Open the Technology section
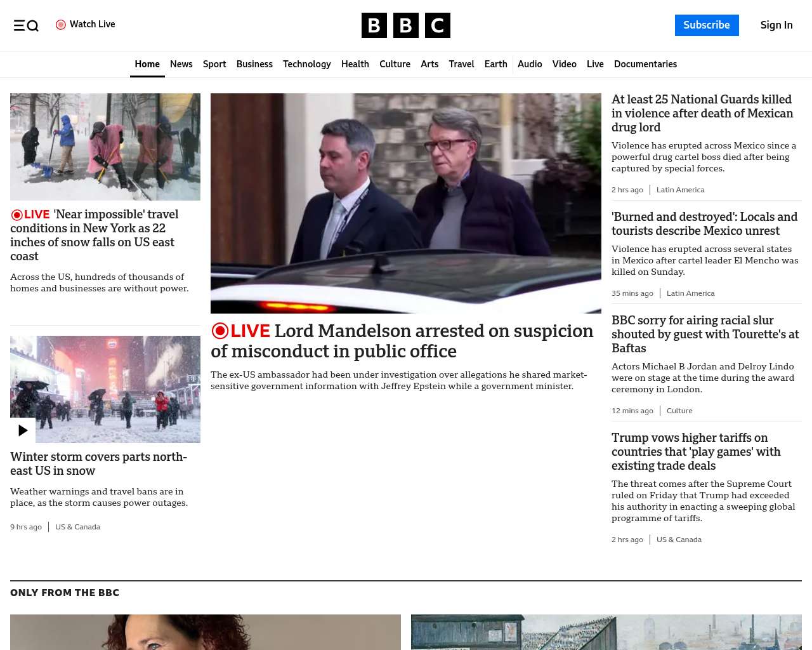This screenshot has width=812, height=650. point(307,64)
